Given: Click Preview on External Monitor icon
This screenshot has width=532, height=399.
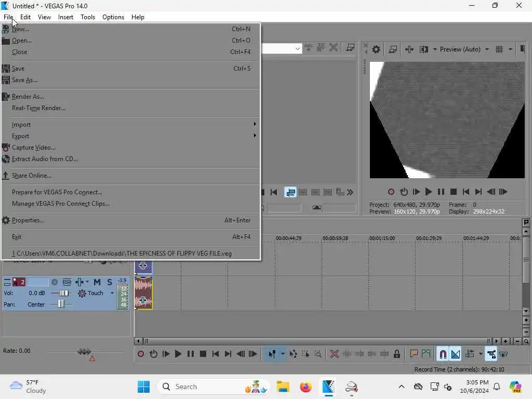Looking at the screenshot, I should (393, 49).
